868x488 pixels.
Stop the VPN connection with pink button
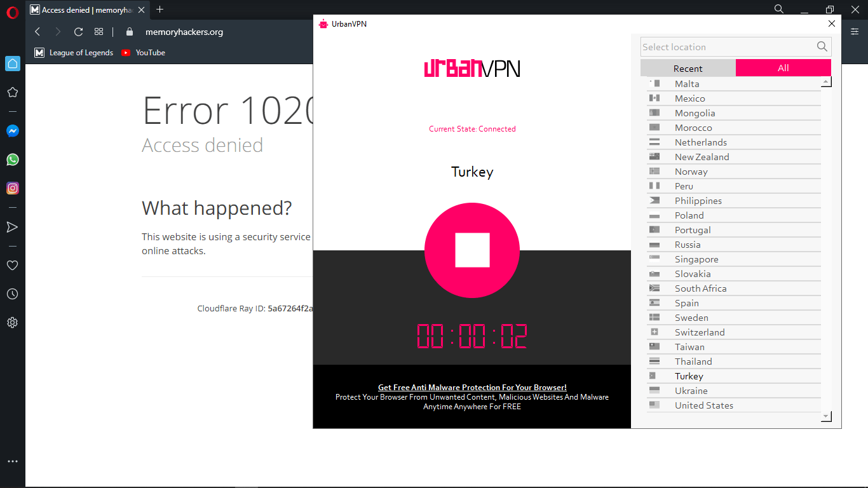[472, 250]
